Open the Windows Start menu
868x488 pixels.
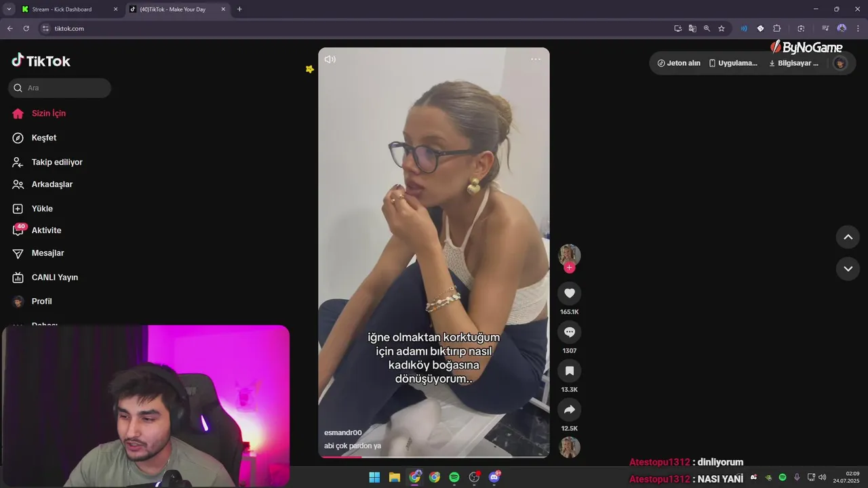tap(374, 477)
